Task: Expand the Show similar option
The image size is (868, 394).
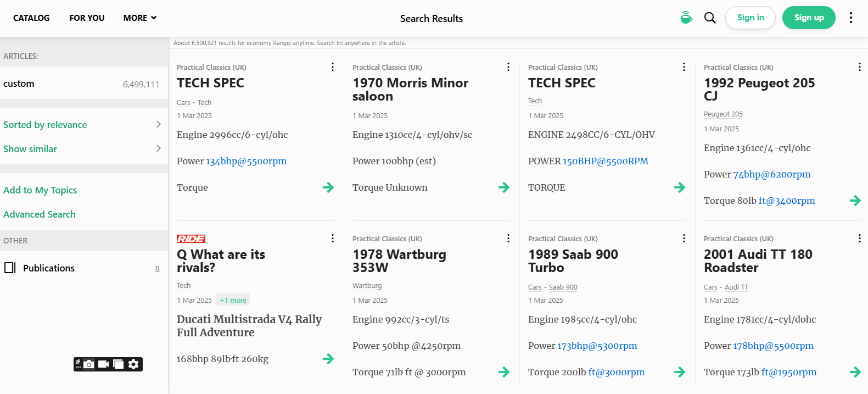Action: point(158,148)
